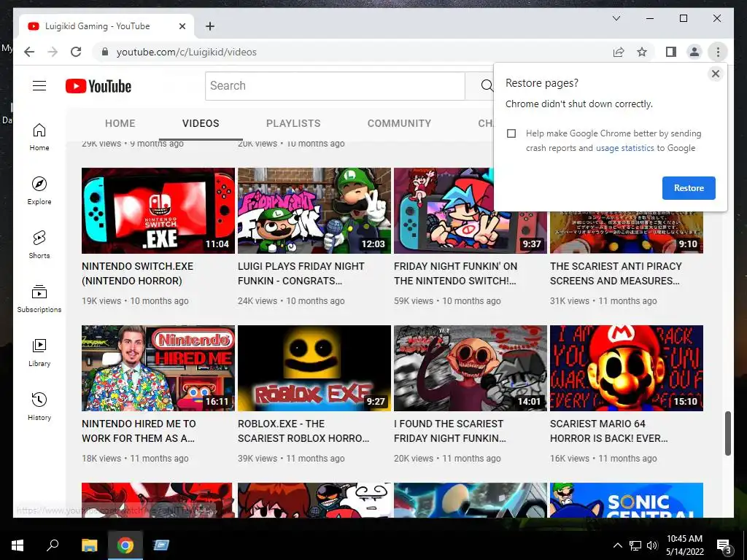Share this page using the share icon
The image size is (747, 560).
619,52
